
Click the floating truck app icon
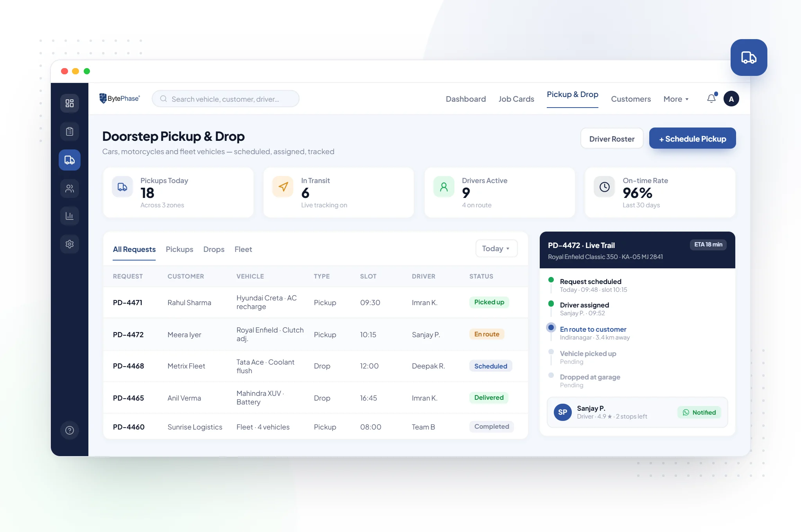(749, 58)
